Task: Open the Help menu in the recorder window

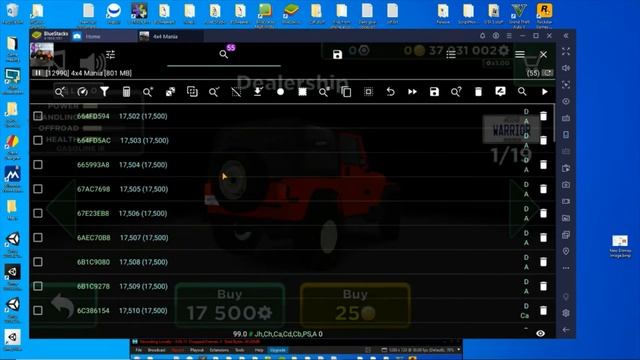Action: pyautogui.click(x=259, y=350)
